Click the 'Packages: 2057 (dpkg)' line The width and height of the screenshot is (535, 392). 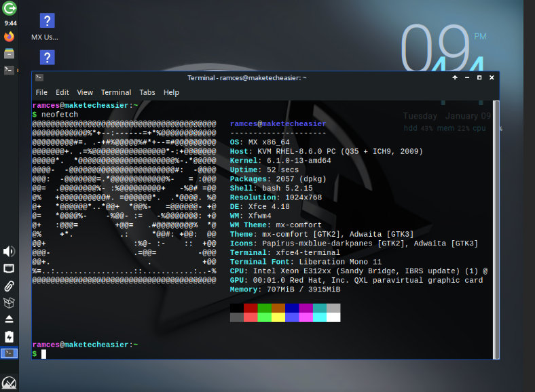click(278, 179)
